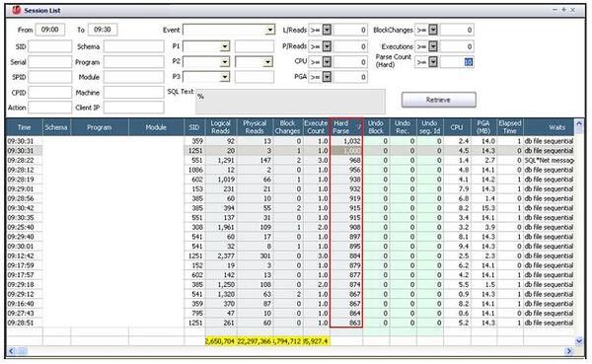Click the Waits column header
592x364 pixels.
tap(549, 127)
